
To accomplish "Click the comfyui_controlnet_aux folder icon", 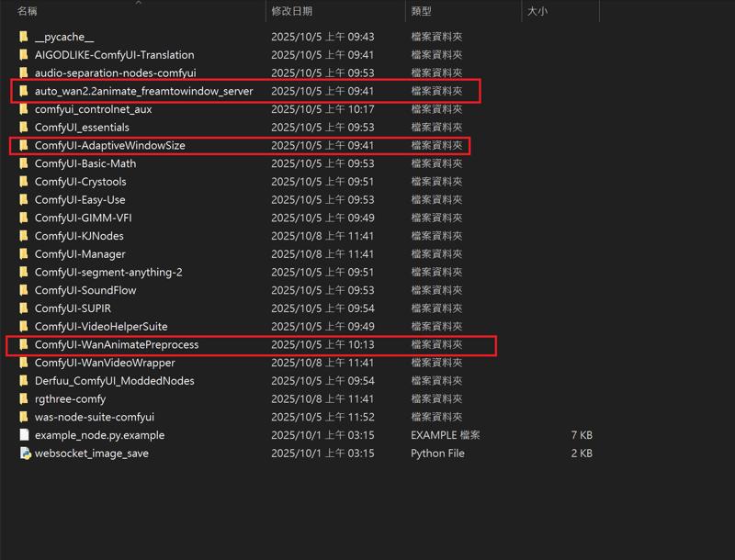I will (x=24, y=109).
